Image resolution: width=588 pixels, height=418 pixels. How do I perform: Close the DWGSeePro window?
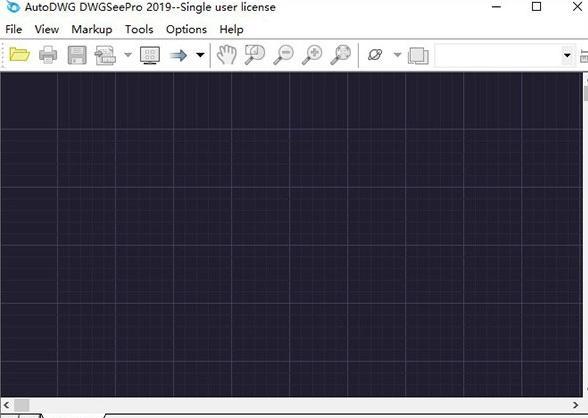click(578, 7)
